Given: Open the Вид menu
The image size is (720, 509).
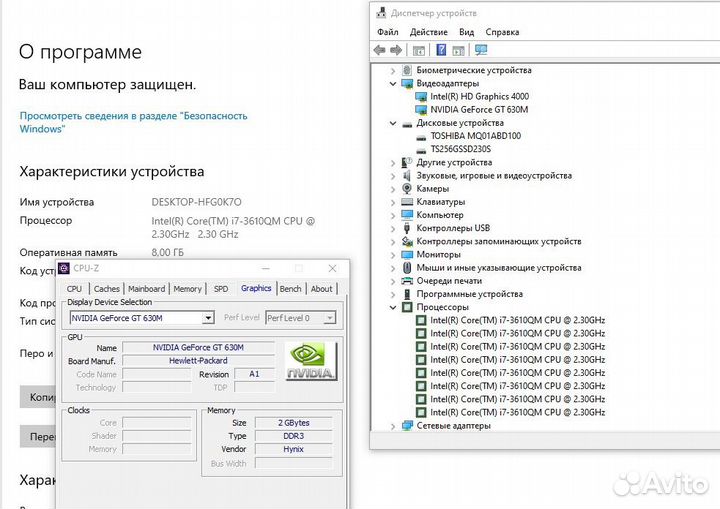Looking at the screenshot, I should point(466,32).
